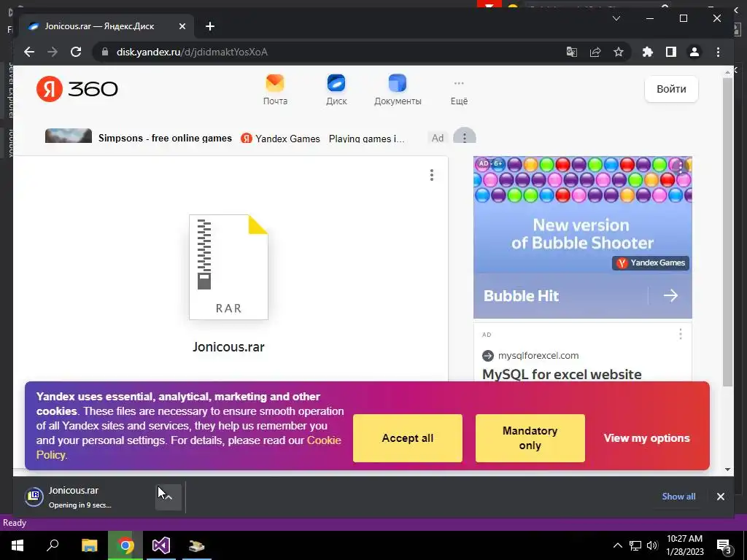The height and width of the screenshot is (560, 747).
Task: Open a new browser tab
Action: point(210,26)
